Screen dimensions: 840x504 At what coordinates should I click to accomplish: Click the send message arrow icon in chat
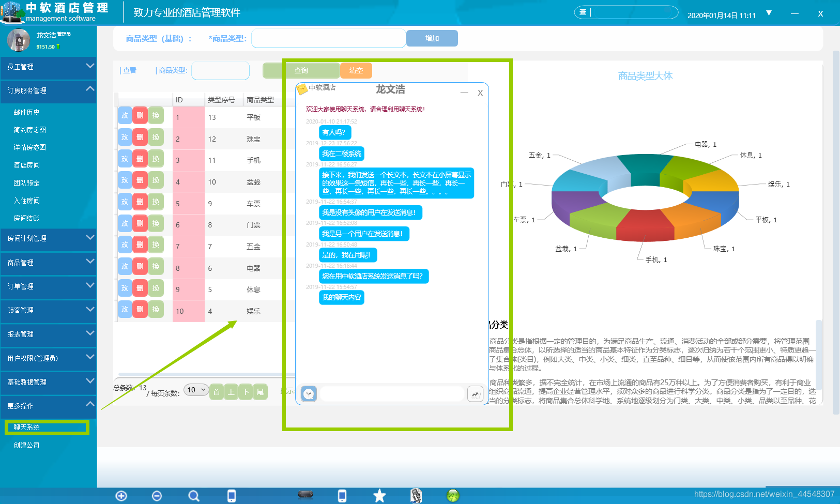(x=475, y=394)
